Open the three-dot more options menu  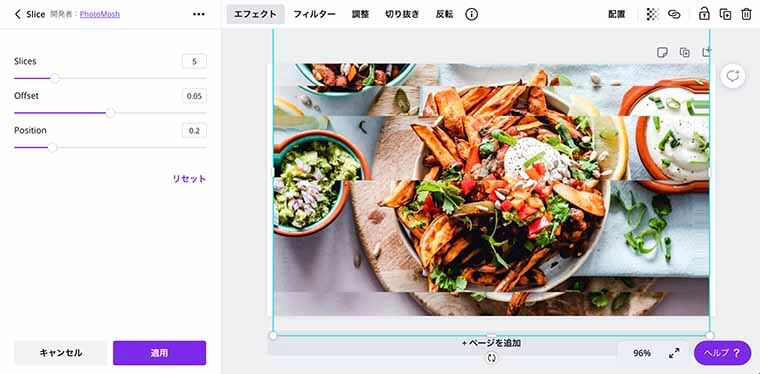[x=198, y=14]
